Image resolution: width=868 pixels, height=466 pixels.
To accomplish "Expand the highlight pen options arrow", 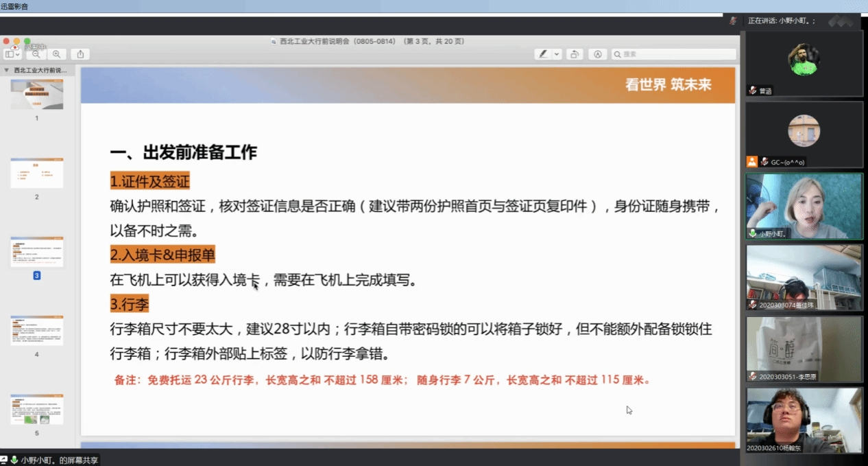I will pyautogui.click(x=557, y=54).
